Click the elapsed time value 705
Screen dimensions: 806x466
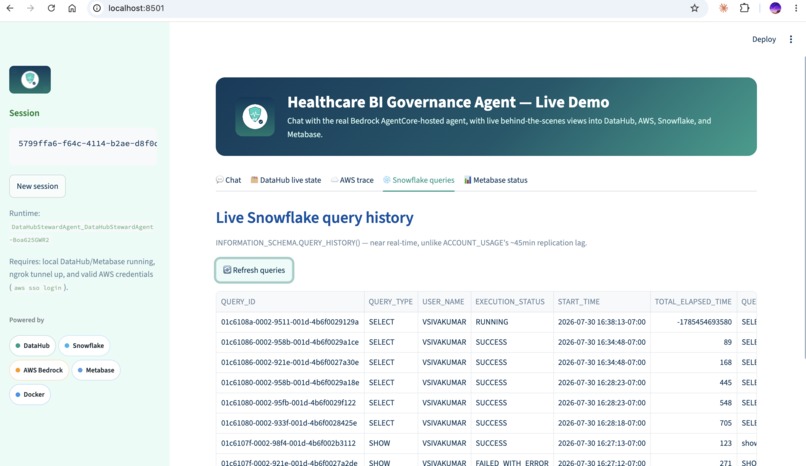coord(693,423)
